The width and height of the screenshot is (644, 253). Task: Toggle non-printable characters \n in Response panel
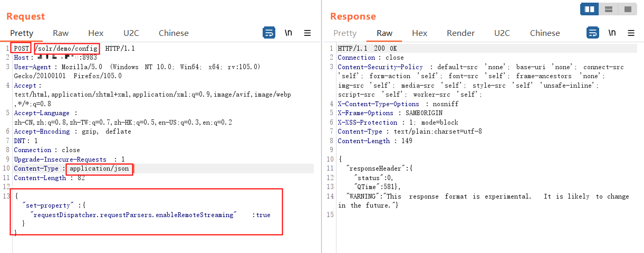coord(612,33)
